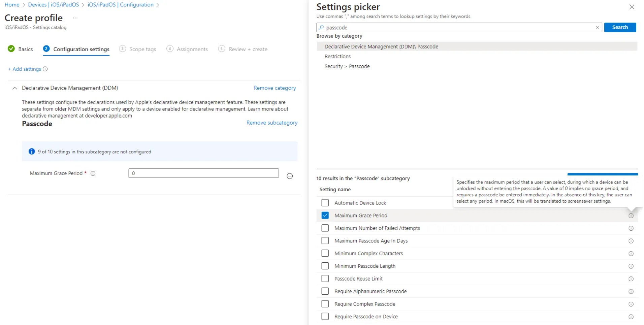Click info icon beside Require Complex Passcode
644x325 pixels.
pyautogui.click(x=631, y=304)
